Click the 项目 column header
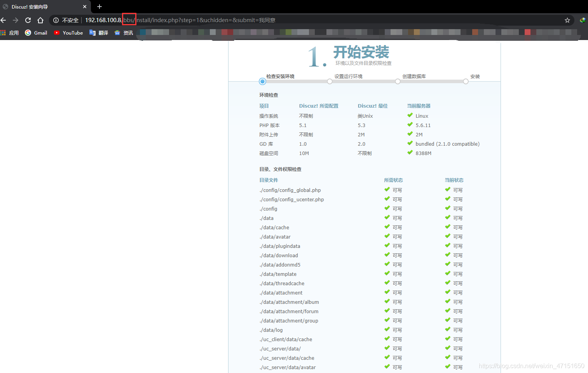Viewport: 588px width, 373px height. [264, 106]
